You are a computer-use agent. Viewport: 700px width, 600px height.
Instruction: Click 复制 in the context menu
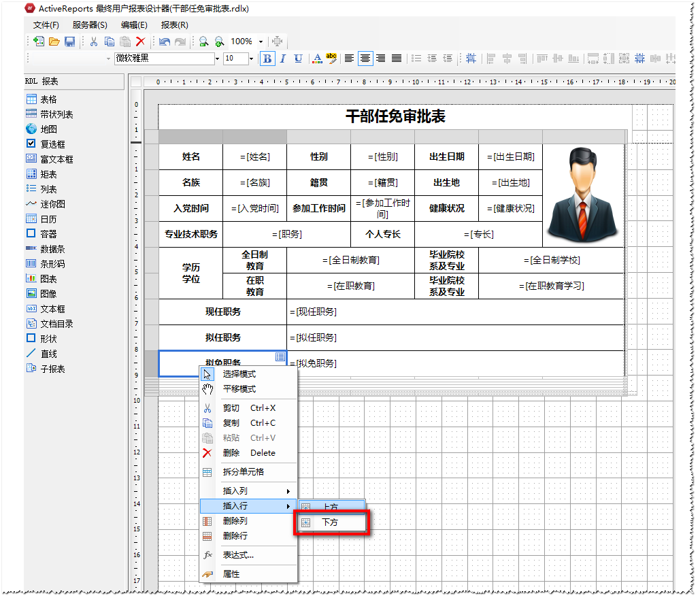tap(248, 423)
